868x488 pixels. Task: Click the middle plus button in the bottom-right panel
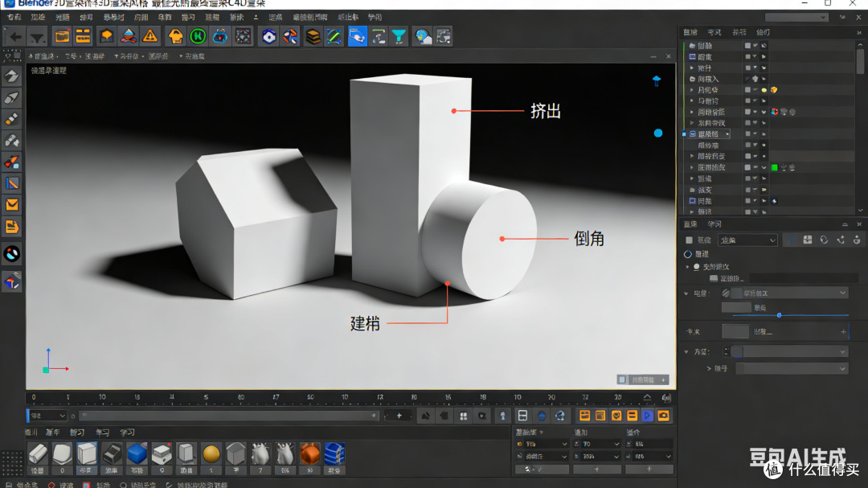596,470
